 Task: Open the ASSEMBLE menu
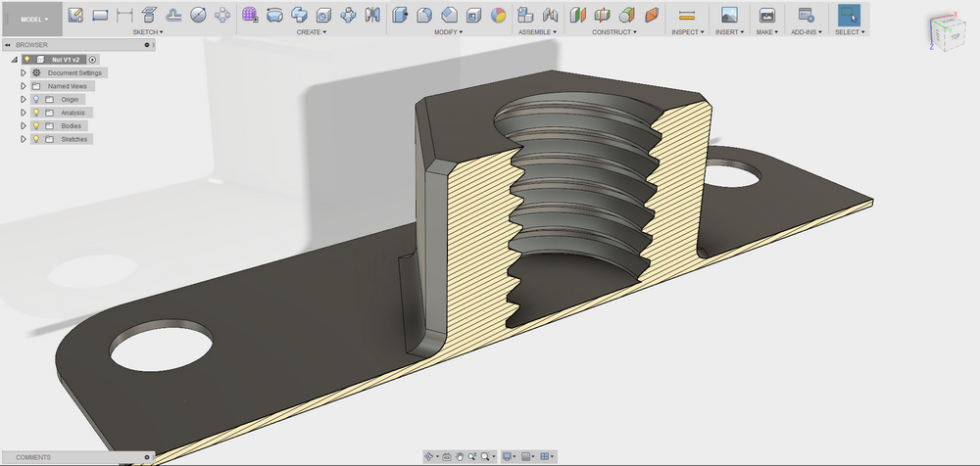click(x=537, y=32)
